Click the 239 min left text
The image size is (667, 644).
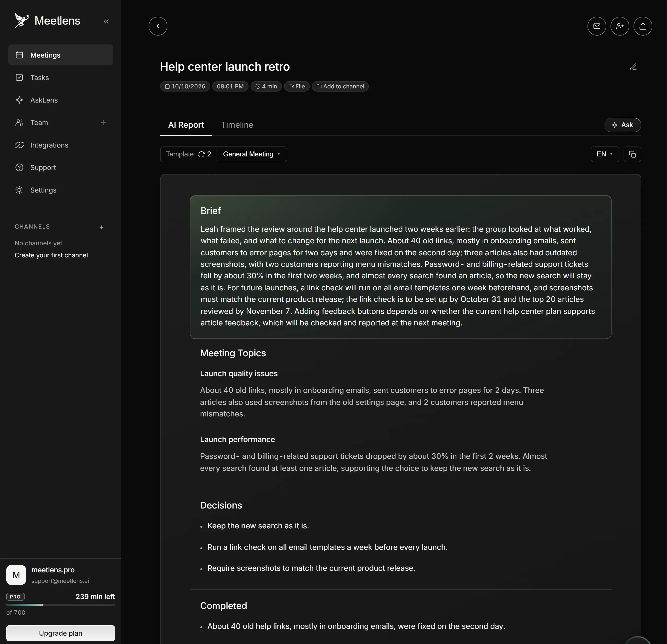pyautogui.click(x=95, y=597)
